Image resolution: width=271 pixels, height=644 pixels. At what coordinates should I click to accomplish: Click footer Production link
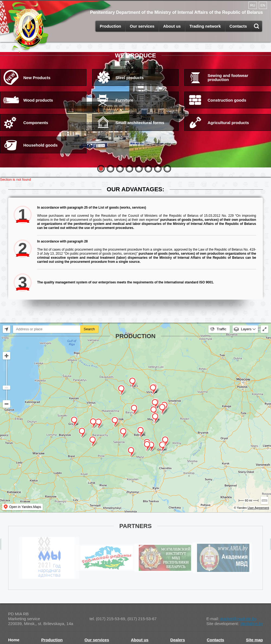pos(52,640)
